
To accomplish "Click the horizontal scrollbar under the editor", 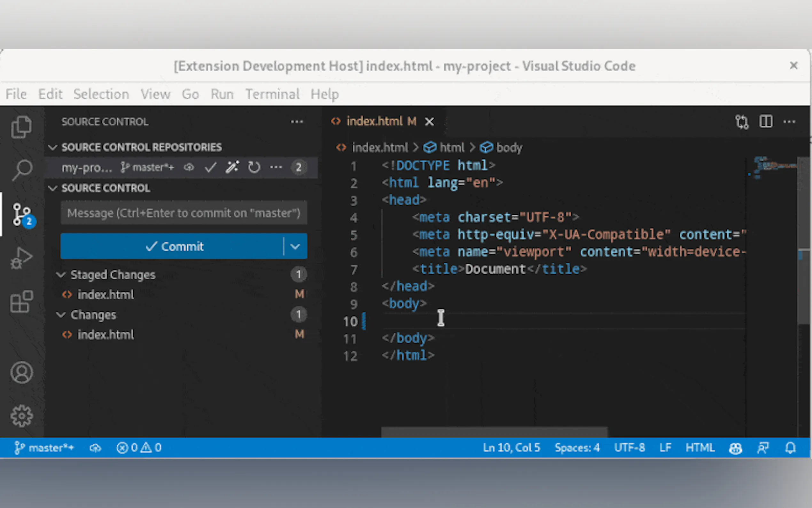I will 494,432.
